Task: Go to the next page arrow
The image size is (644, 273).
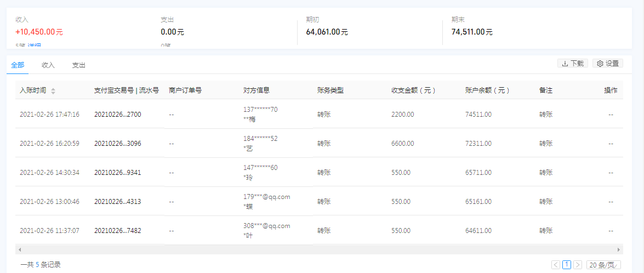Action: tap(578, 265)
